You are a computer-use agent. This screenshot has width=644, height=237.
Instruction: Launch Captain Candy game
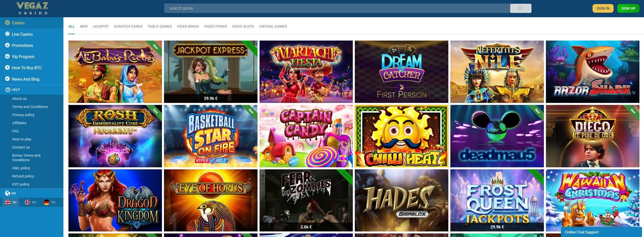306,136
